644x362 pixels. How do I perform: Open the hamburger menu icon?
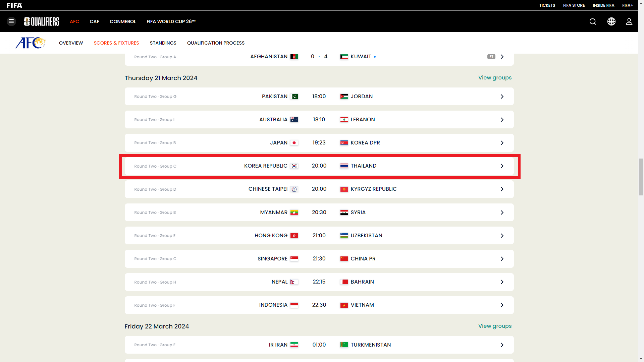(x=11, y=21)
